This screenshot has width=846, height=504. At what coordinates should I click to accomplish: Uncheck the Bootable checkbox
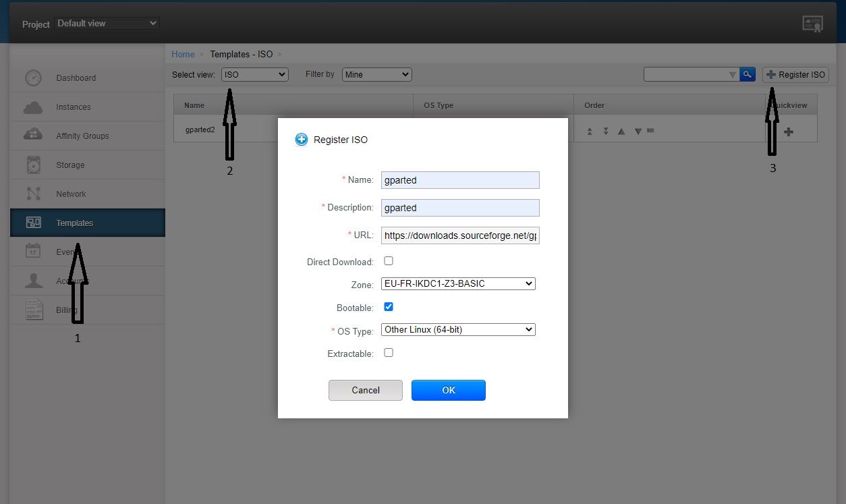click(x=389, y=307)
